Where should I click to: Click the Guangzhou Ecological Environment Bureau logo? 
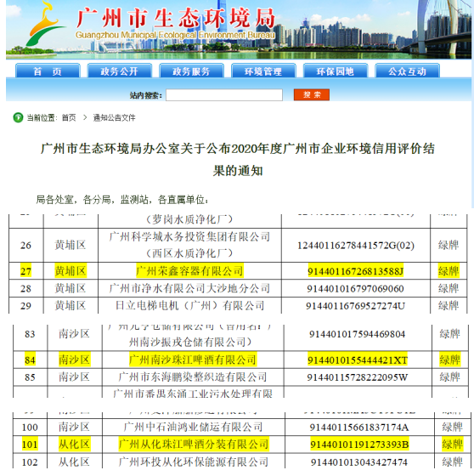pyautogui.click(x=45, y=25)
